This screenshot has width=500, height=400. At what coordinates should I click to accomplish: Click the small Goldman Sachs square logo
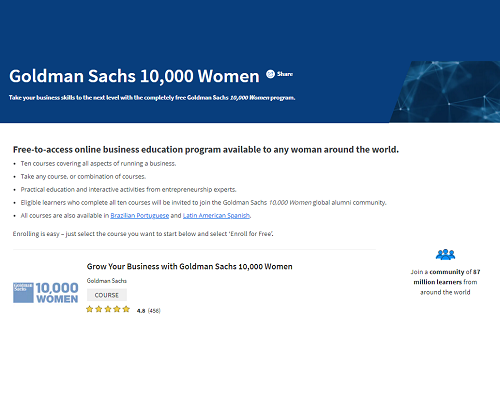click(x=23, y=293)
